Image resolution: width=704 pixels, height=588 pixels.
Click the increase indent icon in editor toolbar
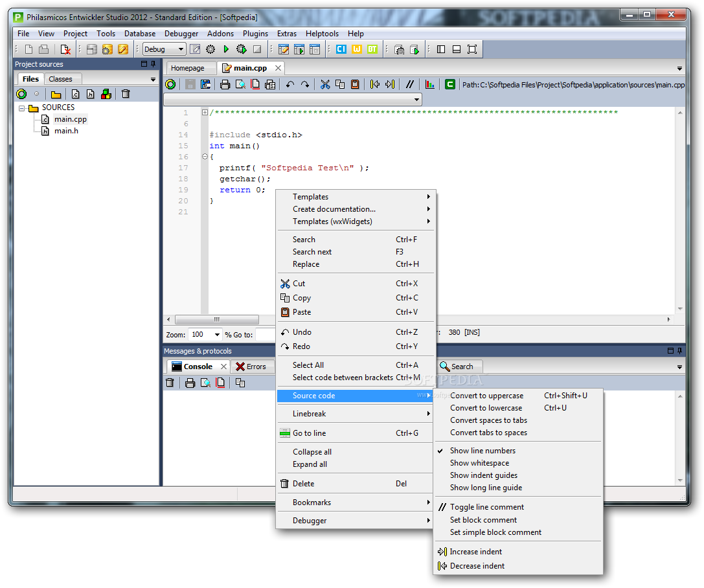(390, 84)
